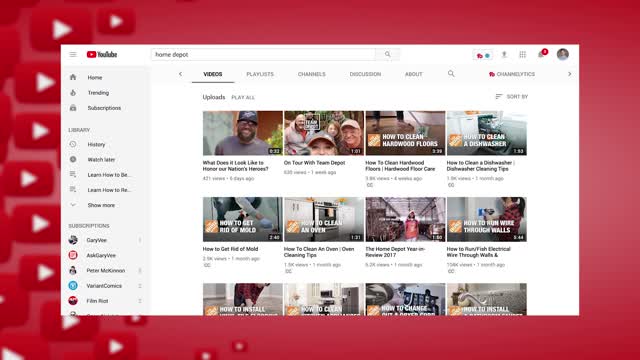This screenshot has height=360, width=640.
Task: Open Honor our Nation's Heroes video thumbnail
Action: click(x=242, y=133)
